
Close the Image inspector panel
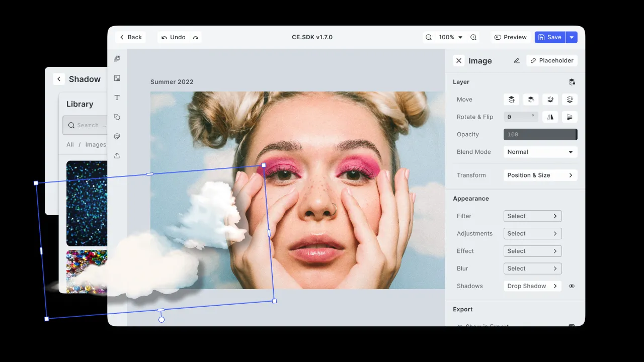pos(459,61)
